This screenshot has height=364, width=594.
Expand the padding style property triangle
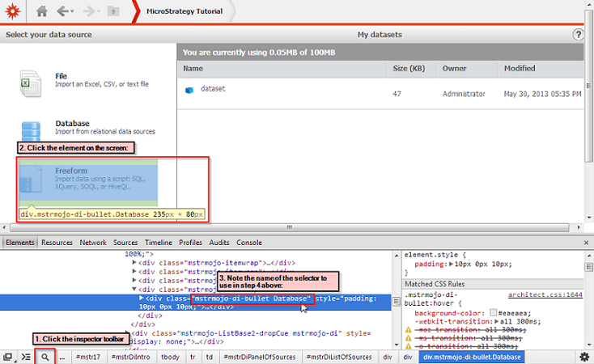click(x=451, y=264)
